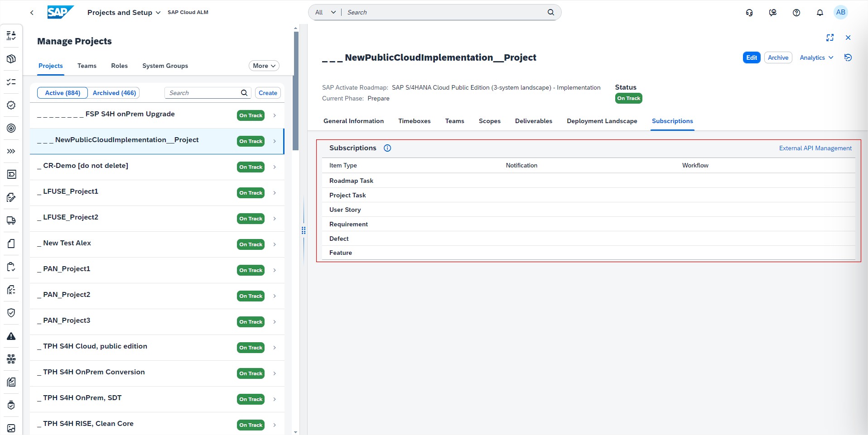
Task: Switch to the Archived (466) filter
Action: coord(114,93)
